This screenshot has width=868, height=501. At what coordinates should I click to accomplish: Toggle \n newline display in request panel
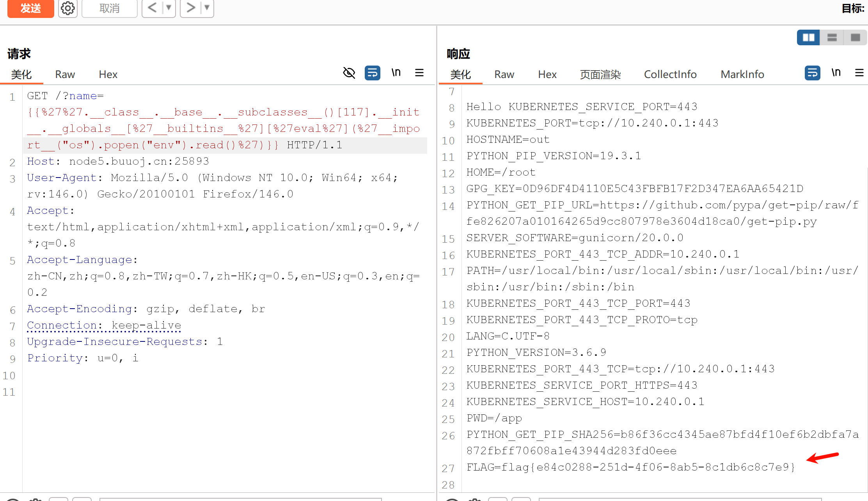pyautogui.click(x=396, y=73)
